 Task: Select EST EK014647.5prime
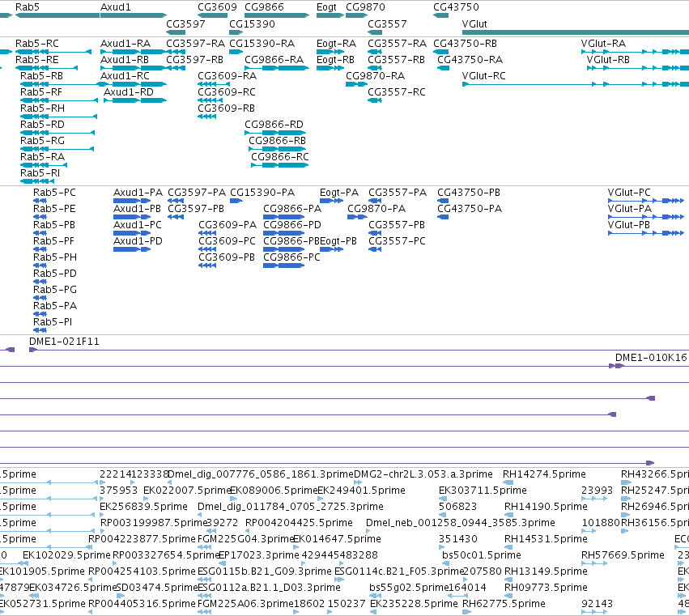296,547
